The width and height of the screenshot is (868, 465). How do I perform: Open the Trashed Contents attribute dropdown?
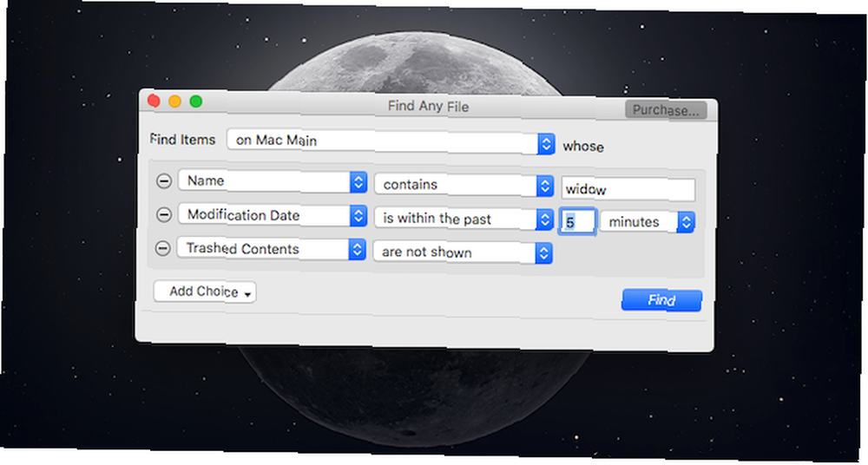point(271,249)
